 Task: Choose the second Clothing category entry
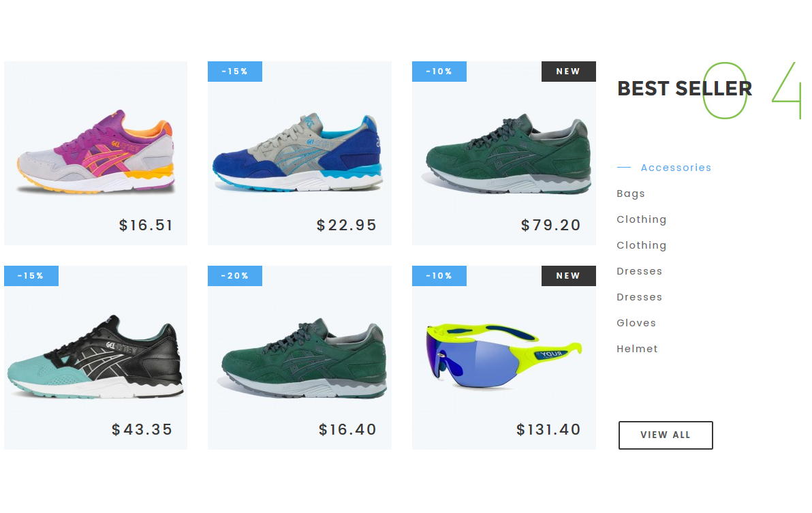coord(641,245)
